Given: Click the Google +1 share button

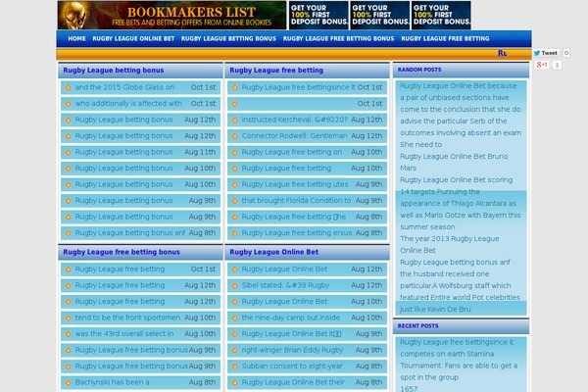Looking at the screenshot, I should click(x=542, y=65).
